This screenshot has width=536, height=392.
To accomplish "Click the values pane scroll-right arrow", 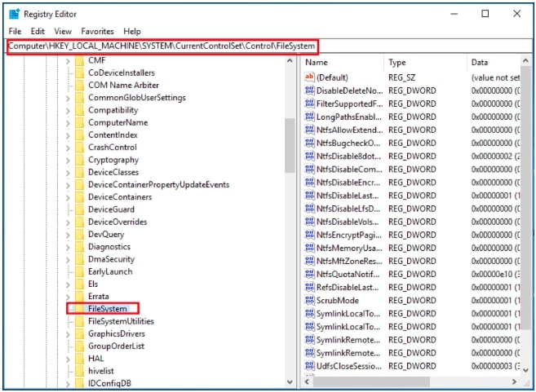I will (515, 381).
